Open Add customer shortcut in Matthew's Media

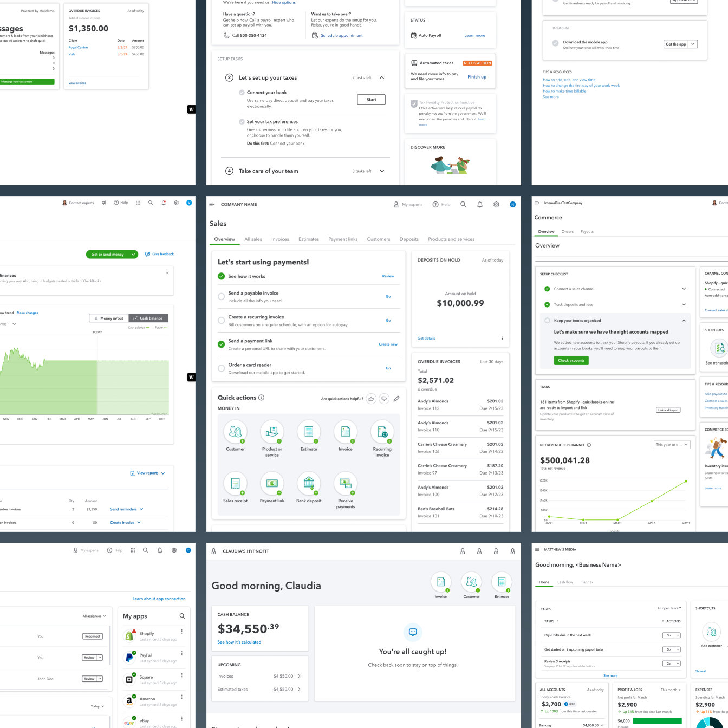point(711,632)
